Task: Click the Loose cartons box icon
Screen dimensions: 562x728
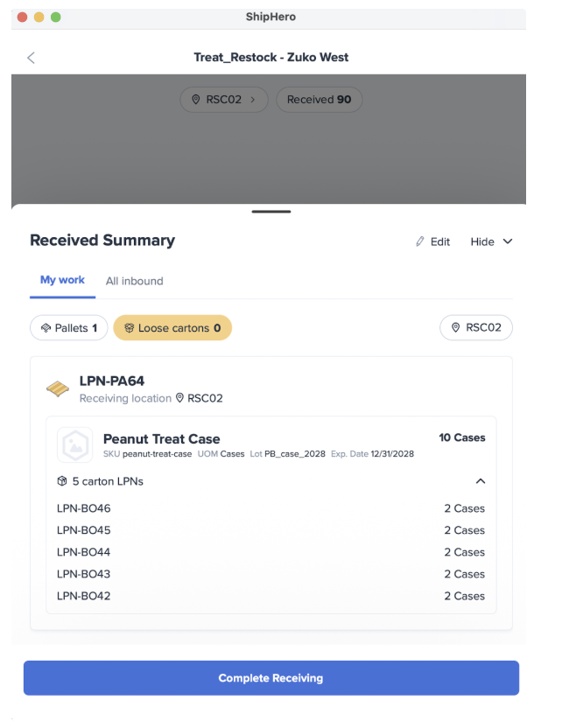Action: click(x=128, y=328)
